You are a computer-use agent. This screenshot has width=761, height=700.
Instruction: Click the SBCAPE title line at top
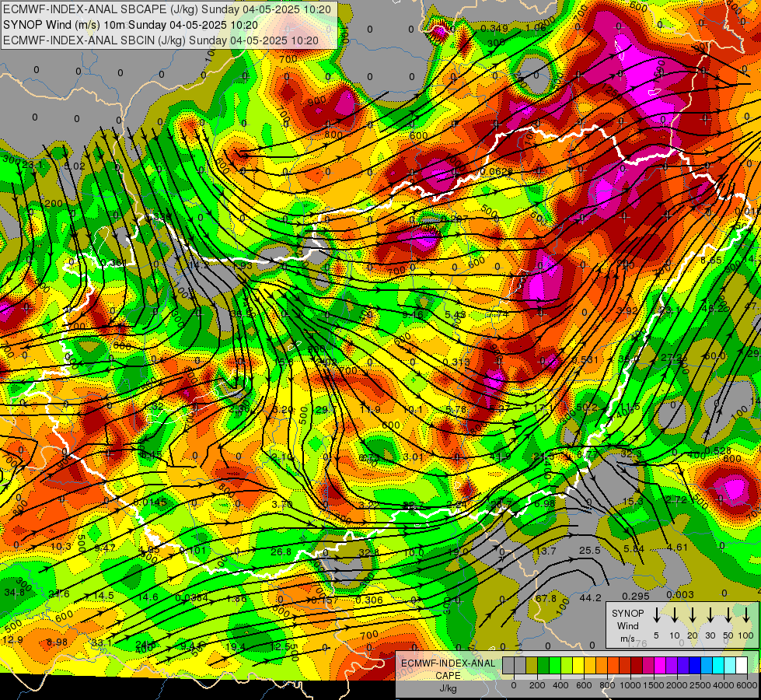click(166, 9)
